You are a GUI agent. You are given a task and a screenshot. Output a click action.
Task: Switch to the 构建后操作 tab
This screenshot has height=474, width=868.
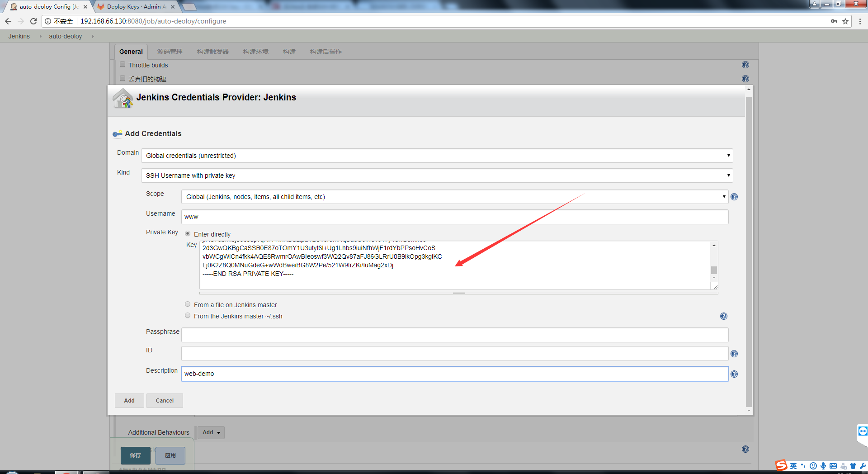pyautogui.click(x=326, y=52)
